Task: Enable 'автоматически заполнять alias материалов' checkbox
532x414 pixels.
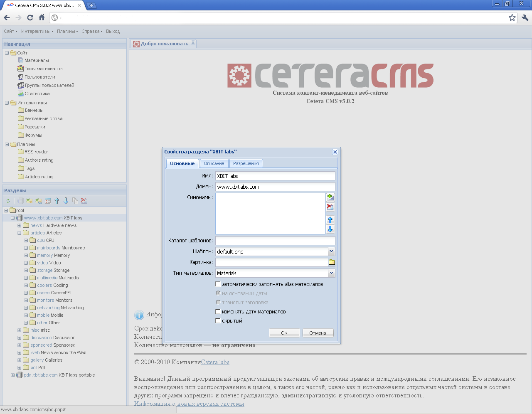Action: (218, 284)
